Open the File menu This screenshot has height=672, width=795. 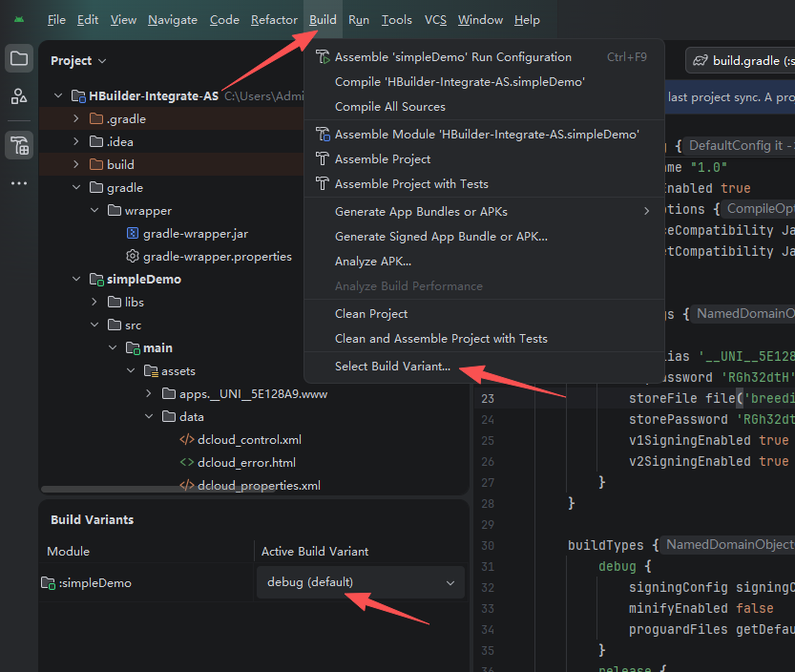pos(56,20)
